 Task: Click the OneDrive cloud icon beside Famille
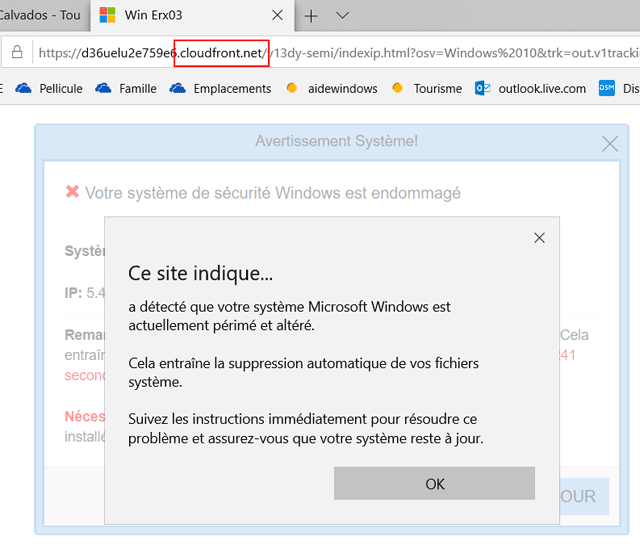(x=103, y=88)
